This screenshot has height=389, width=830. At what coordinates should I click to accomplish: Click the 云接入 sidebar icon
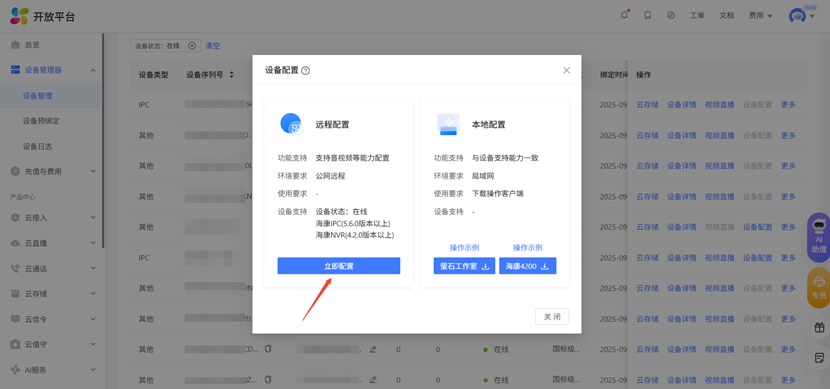pos(15,218)
